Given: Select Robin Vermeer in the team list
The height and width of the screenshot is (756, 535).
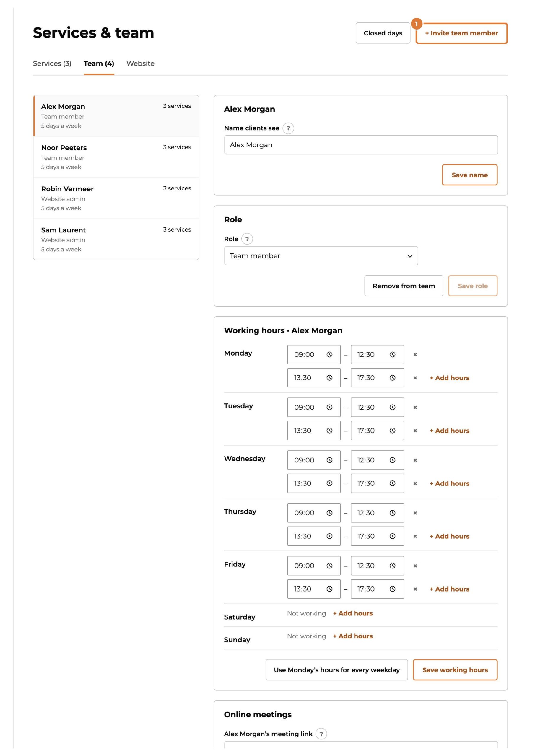Looking at the screenshot, I should click(116, 198).
